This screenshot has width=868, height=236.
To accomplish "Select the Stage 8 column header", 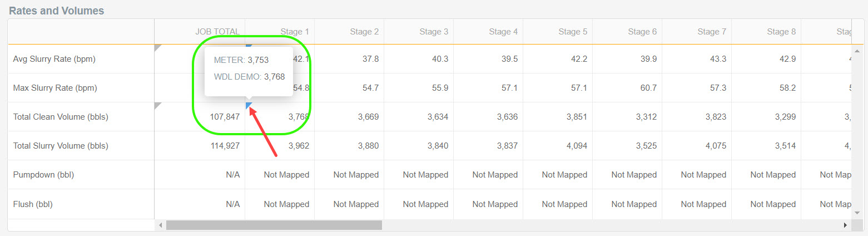I will tap(781, 32).
